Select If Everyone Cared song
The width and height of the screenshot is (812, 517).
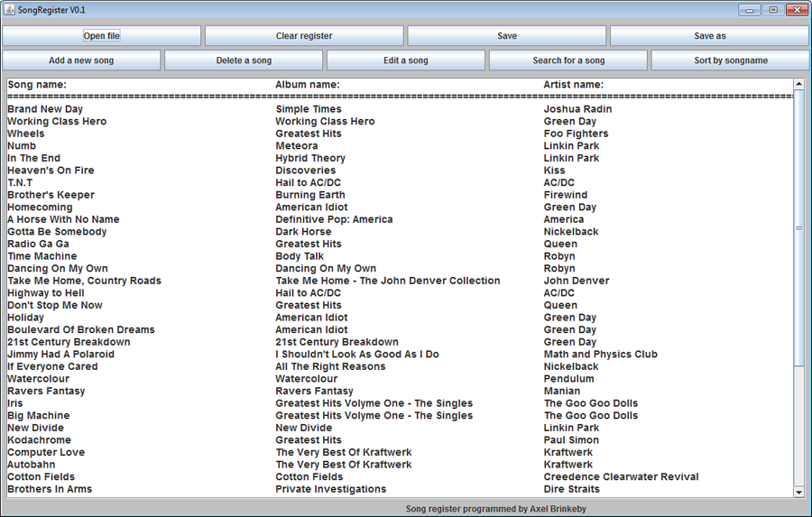coord(52,366)
